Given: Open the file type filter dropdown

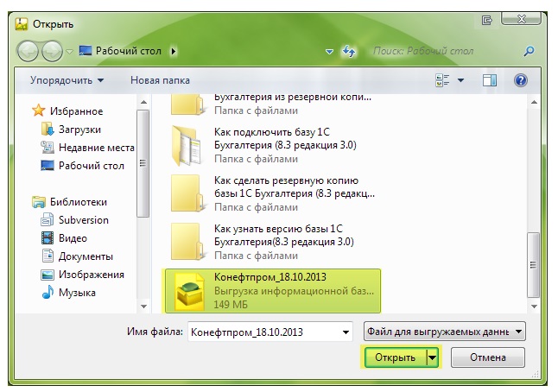Looking at the screenshot, I should [445, 332].
